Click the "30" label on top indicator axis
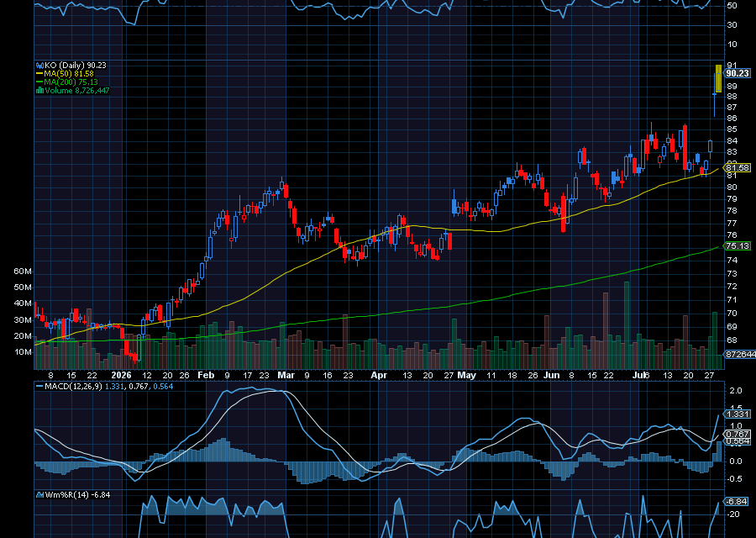The image size is (756, 538). point(732,25)
